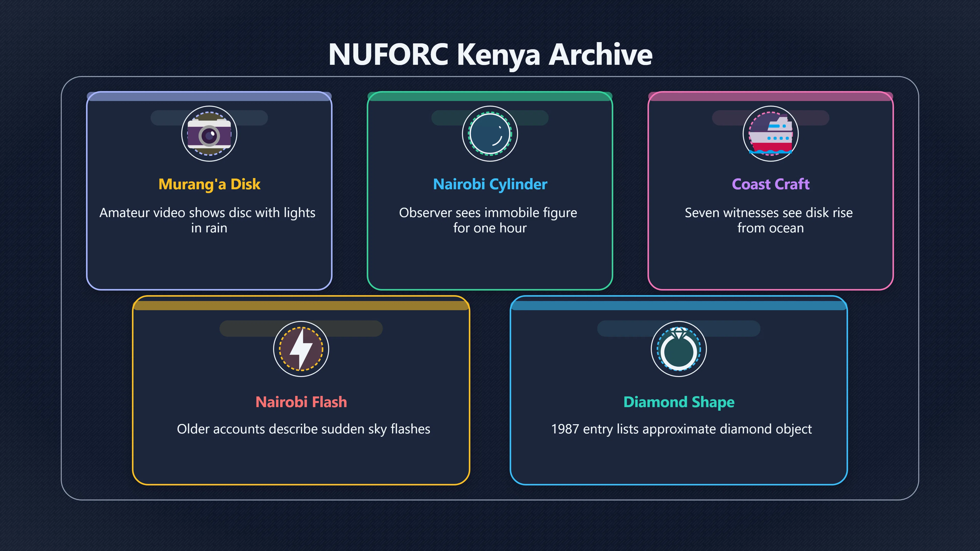Select the Nairobi Flash heading

(x=301, y=402)
